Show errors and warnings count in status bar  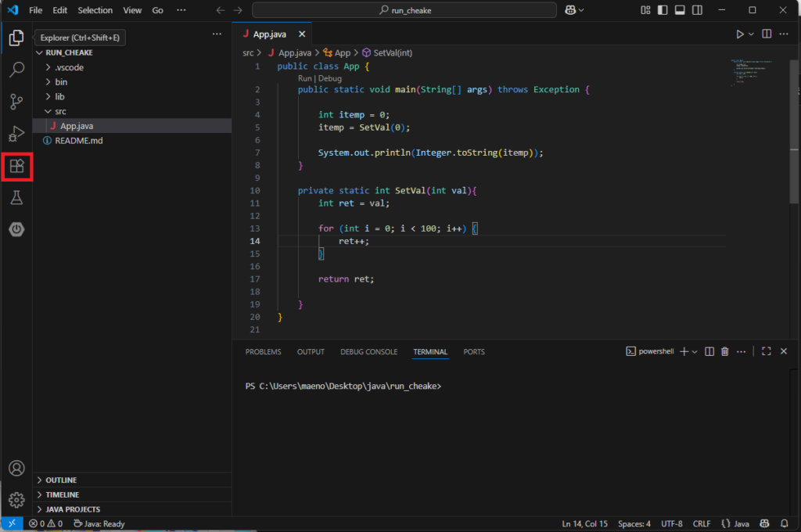point(46,524)
